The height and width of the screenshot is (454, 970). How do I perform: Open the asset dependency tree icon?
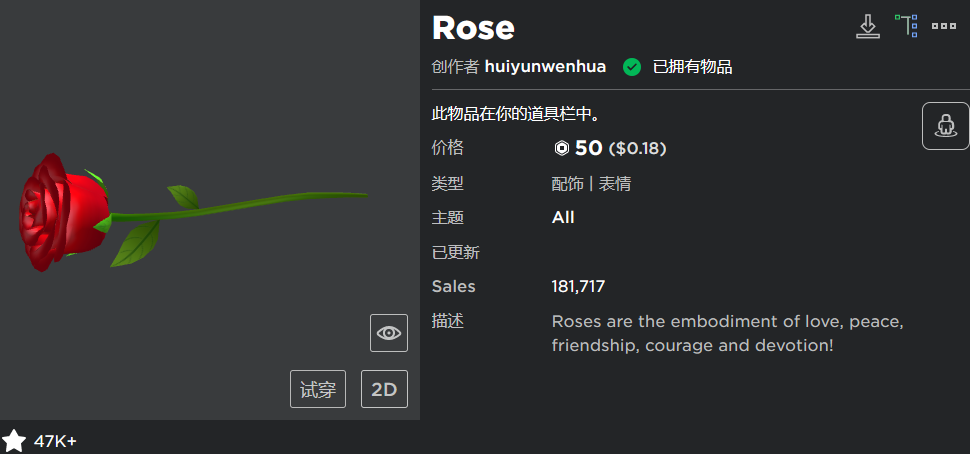(x=906, y=26)
